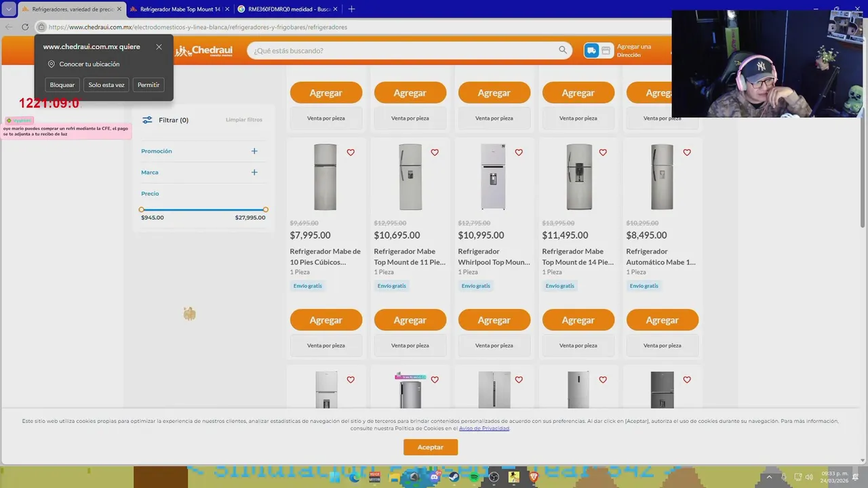Close the location permission popup
The width and height of the screenshot is (868, 488).
pyautogui.click(x=159, y=47)
